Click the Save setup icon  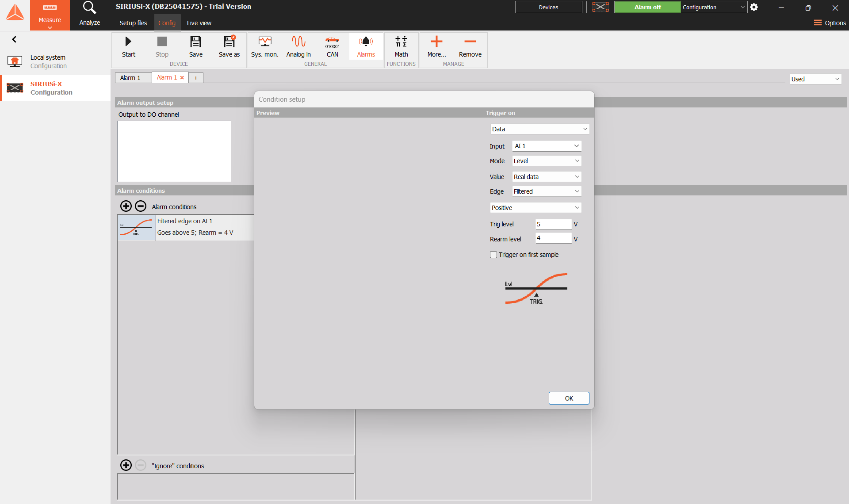click(x=195, y=42)
